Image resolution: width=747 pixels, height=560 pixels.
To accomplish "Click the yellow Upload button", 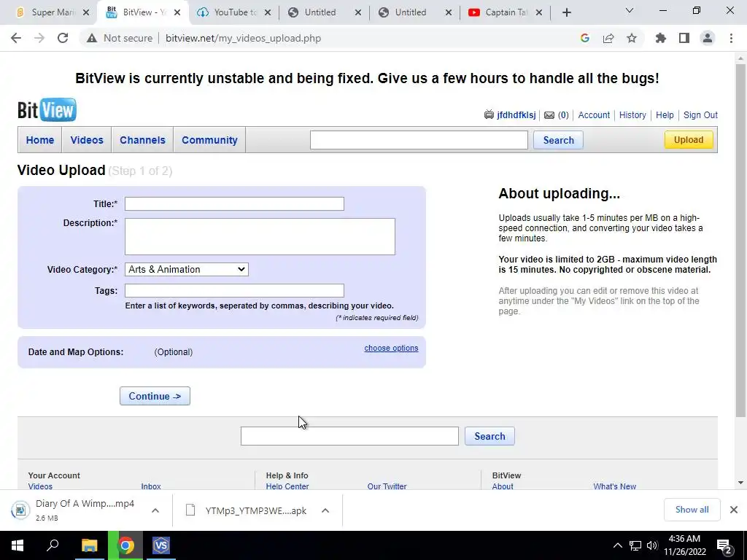I will pos(689,140).
